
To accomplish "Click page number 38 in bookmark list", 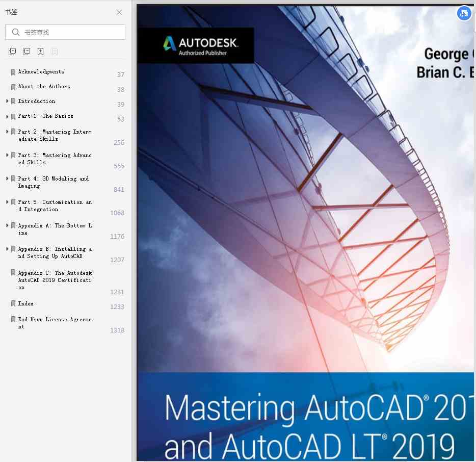I will (121, 90).
